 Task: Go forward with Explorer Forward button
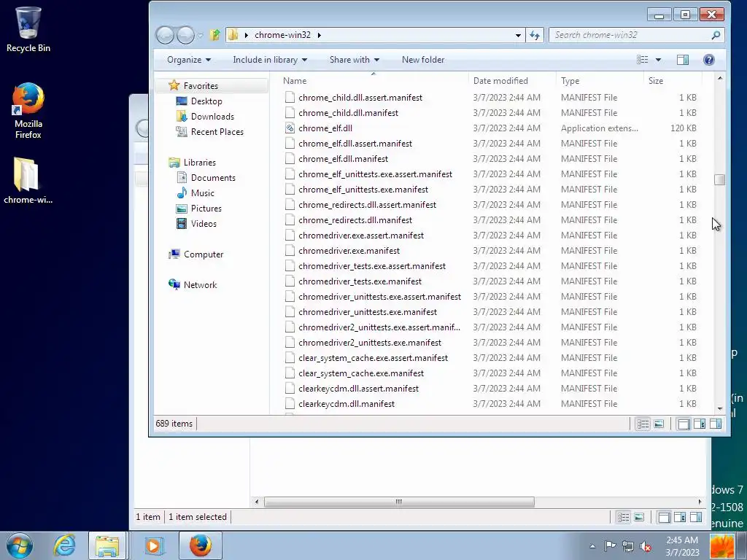pyautogui.click(x=185, y=35)
